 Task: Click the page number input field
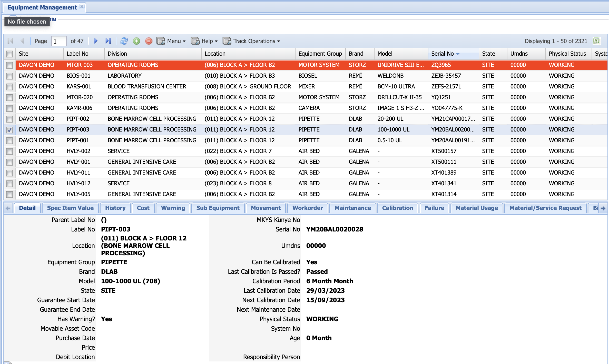59,41
